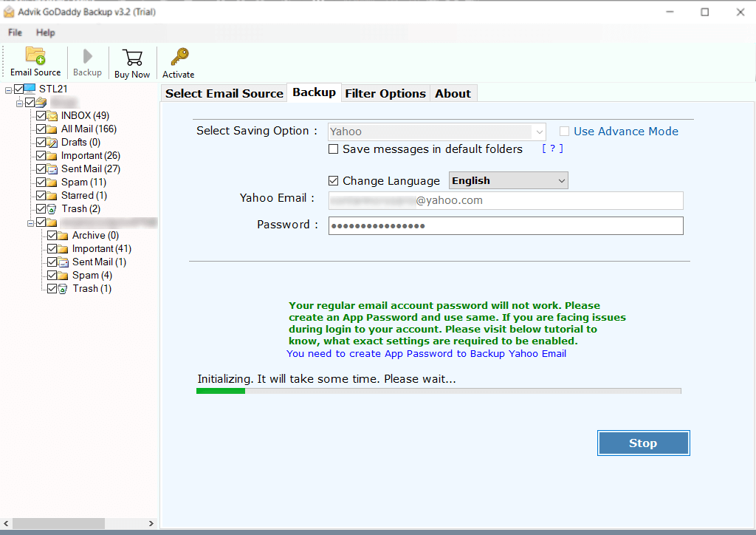Viewport: 756px width, 535px height.
Task: Open the App Password tutorial link
Action: [426, 354]
